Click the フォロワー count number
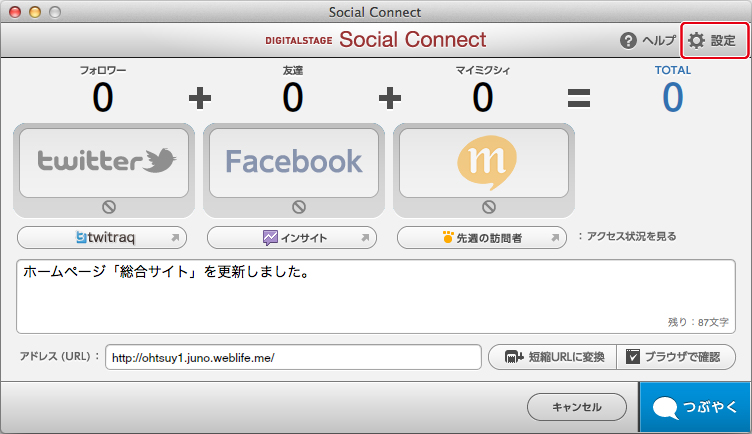The width and height of the screenshot is (752, 434). click(103, 97)
